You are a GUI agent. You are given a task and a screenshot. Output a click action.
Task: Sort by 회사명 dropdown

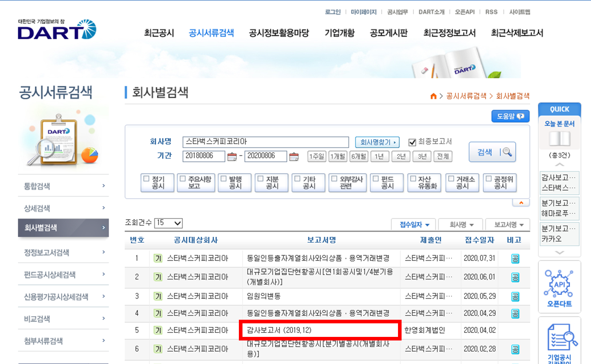pyautogui.click(x=461, y=225)
